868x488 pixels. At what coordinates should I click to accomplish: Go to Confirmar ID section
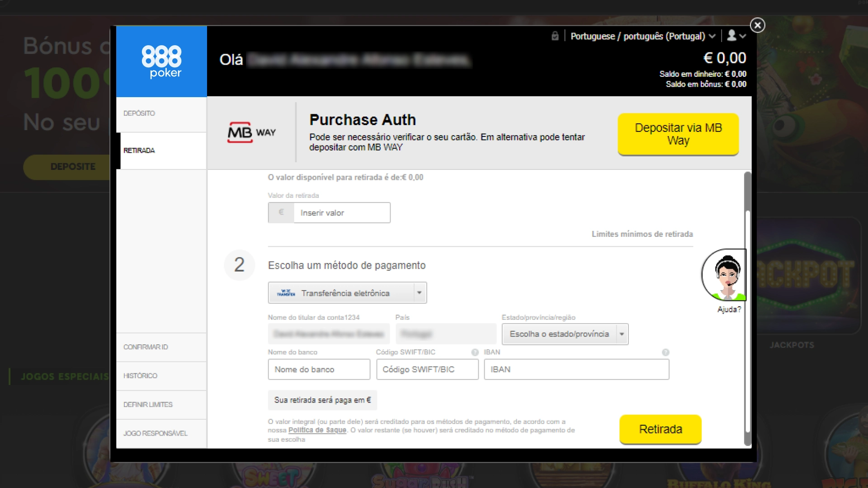[161, 347]
